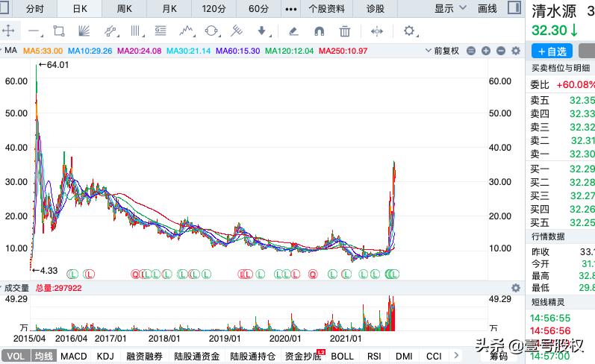Select the BOLL indicator
Image resolution: width=595 pixels, height=364 pixels.
[x=342, y=356]
